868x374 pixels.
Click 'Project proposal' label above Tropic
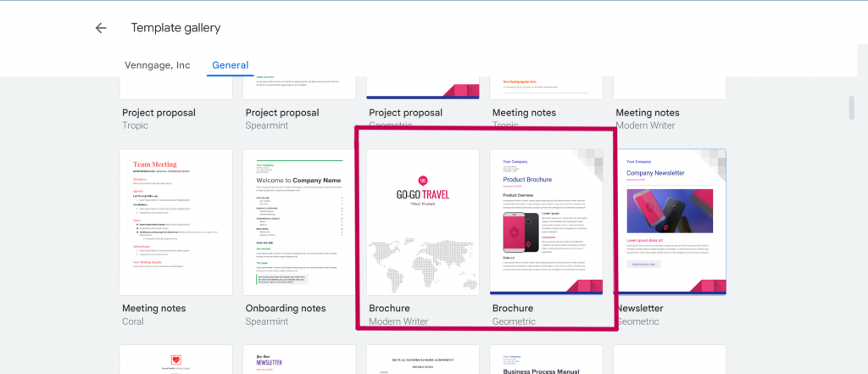pos(159,113)
